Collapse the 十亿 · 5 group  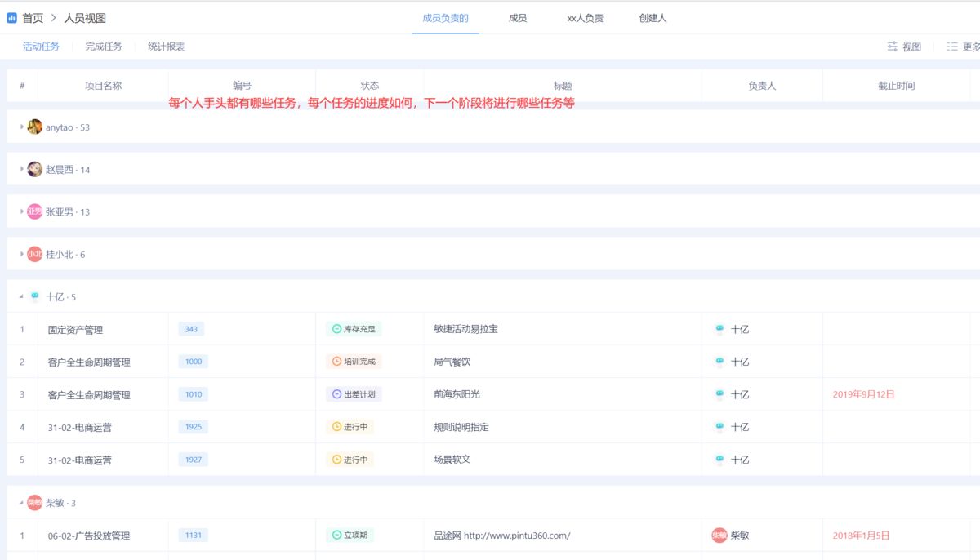click(22, 297)
